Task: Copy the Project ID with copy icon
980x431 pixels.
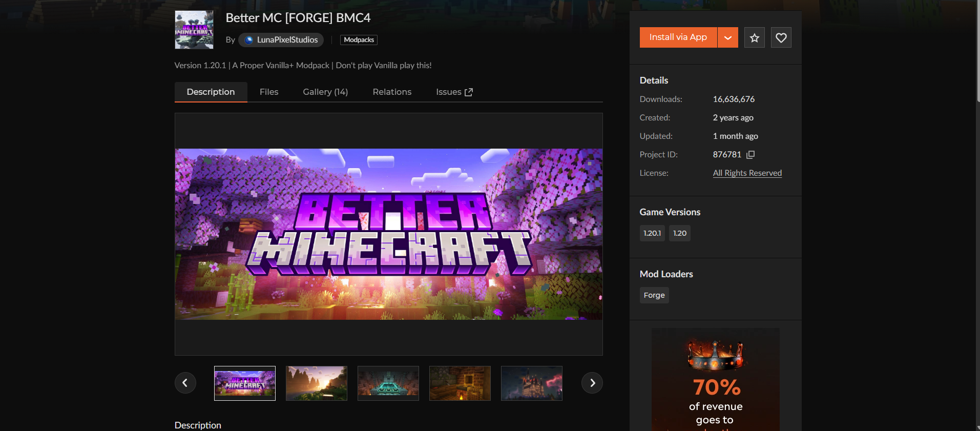Action: coord(750,154)
